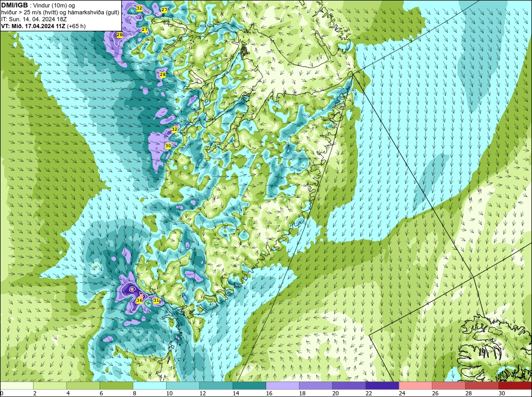Click the 22–24 m/s dark indigo legend swatch
The height and width of the screenshot is (397, 532).
(x=383, y=385)
